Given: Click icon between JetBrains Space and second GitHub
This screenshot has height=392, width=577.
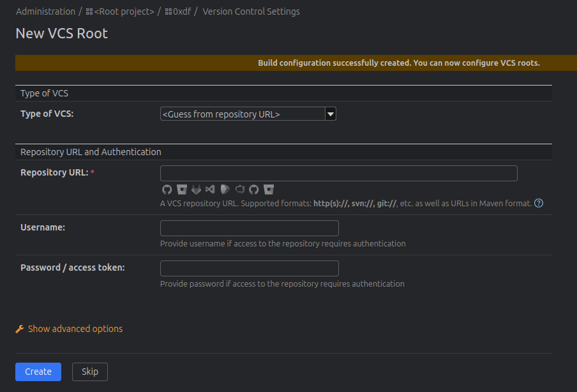Looking at the screenshot, I should pyautogui.click(x=240, y=190).
